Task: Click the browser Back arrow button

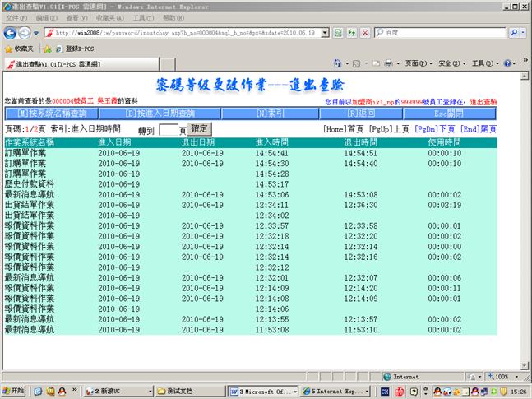Action: (11, 32)
